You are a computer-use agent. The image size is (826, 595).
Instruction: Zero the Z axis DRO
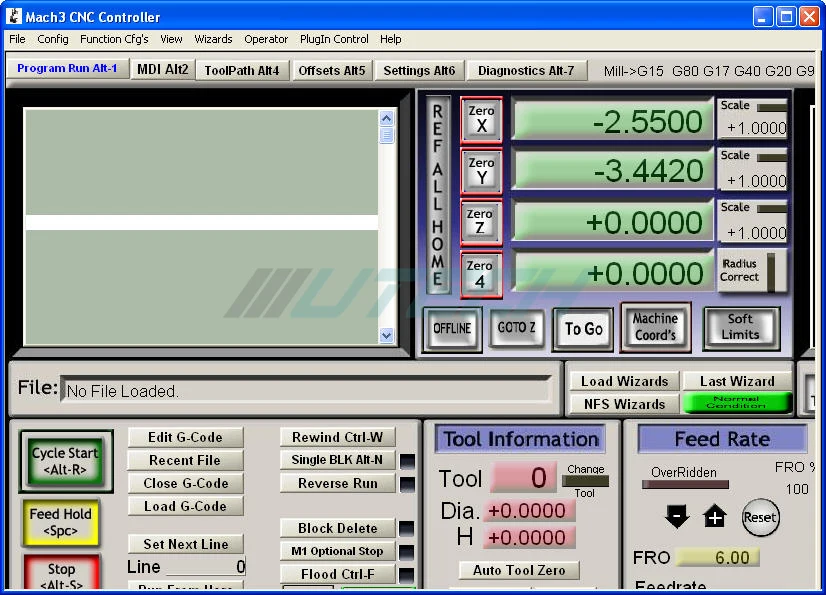481,221
